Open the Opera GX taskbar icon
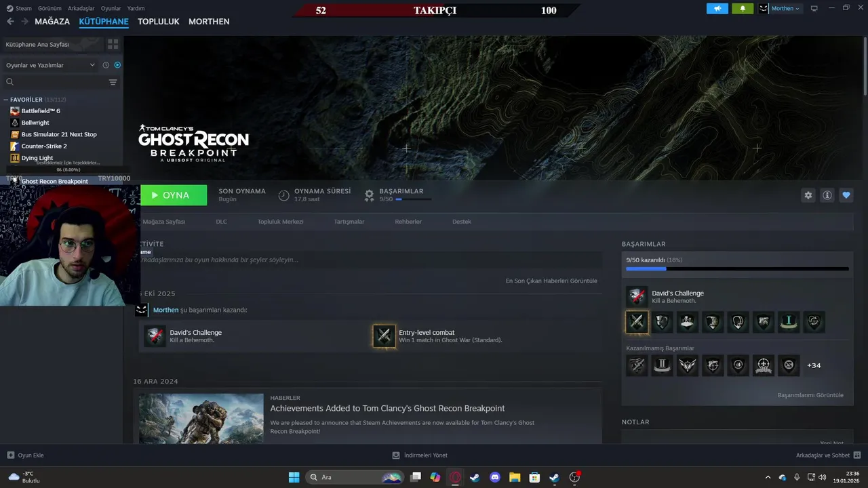Image resolution: width=868 pixels, height=488 pixels. (x=455, y=477)
